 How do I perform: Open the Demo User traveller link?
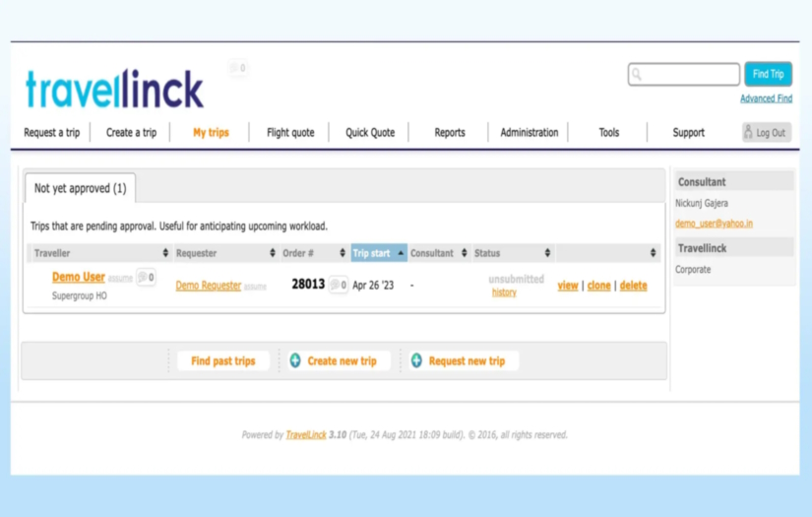(x=78, y=277)
